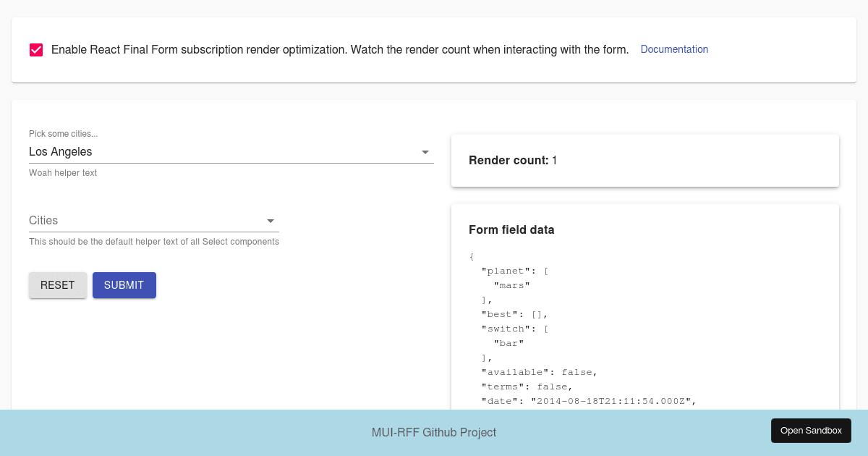This screenshot has height=456, width=868.
Task: Expand the Cities select field
Action: point(154,221)
